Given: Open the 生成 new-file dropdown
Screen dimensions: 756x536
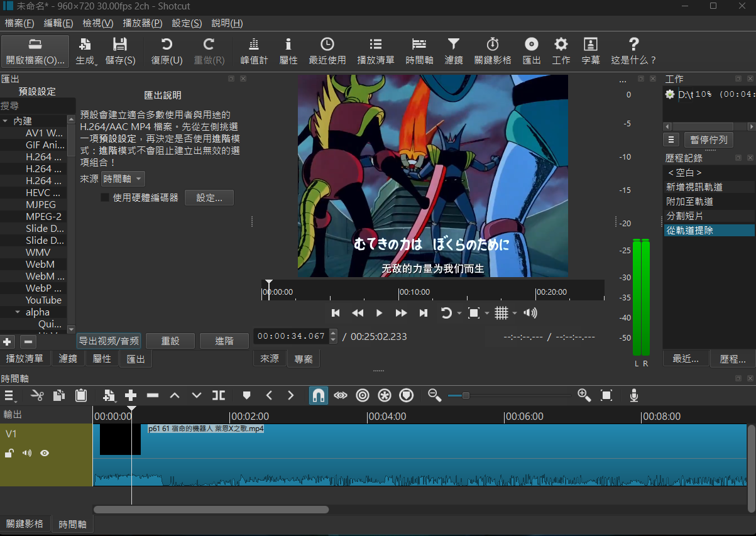Looking at the screenshot, I should pyautogui.click(x=87, y=52).
